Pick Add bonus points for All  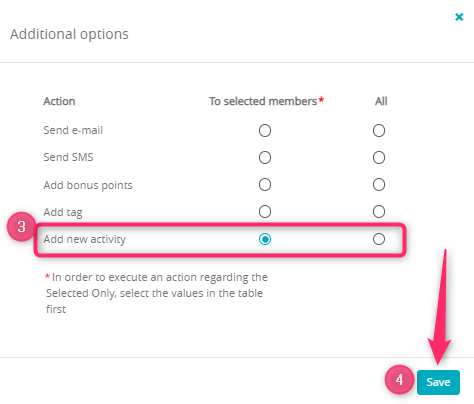click(x=379, y=184)
